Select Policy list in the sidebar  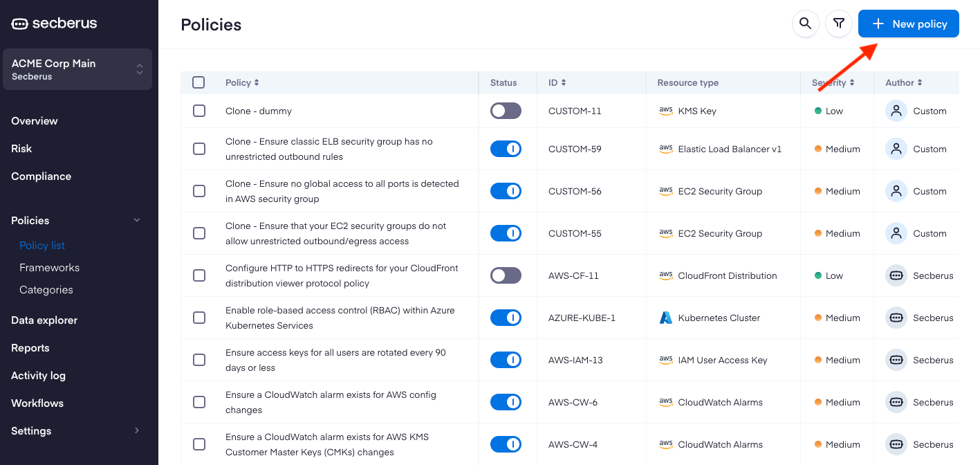[42, 245]
